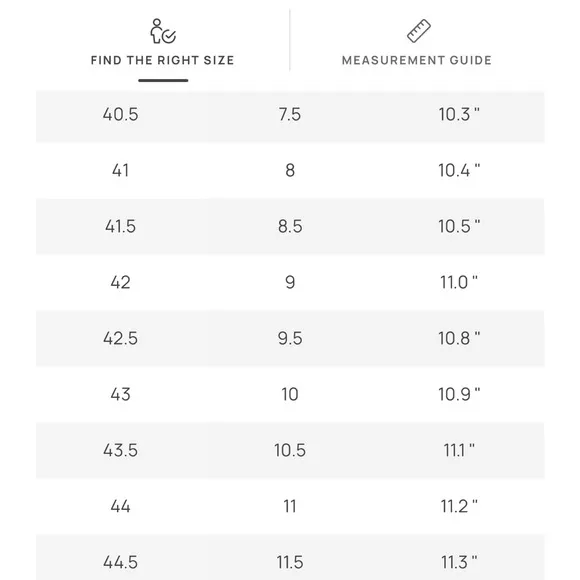Select the 41 size cell
The width and height of the screenshot is (580, 580).
pos(121,171)
